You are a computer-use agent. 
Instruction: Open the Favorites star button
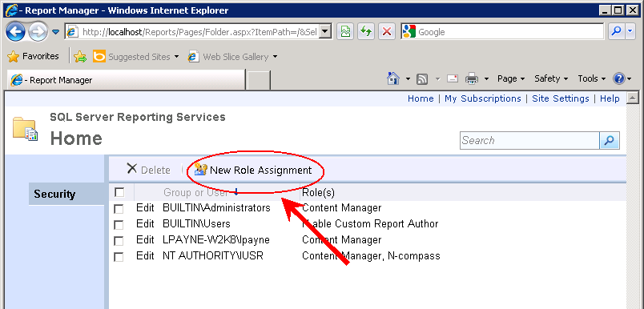(34, 56)
